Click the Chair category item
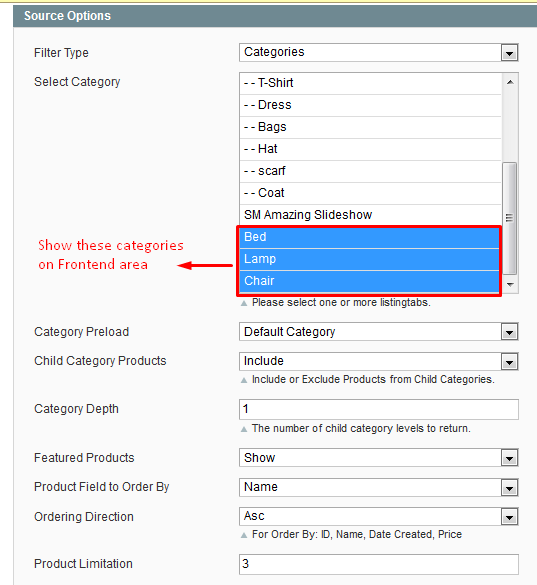This screenshot has height=585, width=537. 369,281
